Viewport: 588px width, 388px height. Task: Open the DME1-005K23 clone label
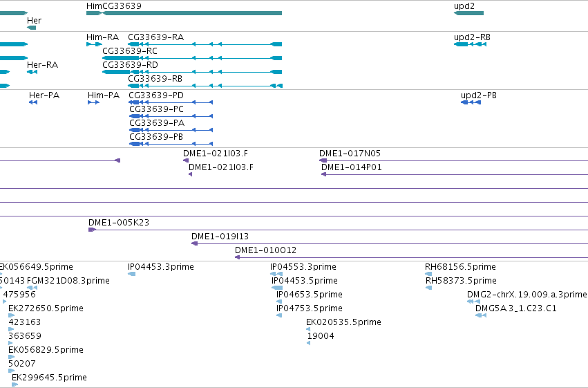pos(119,223)
